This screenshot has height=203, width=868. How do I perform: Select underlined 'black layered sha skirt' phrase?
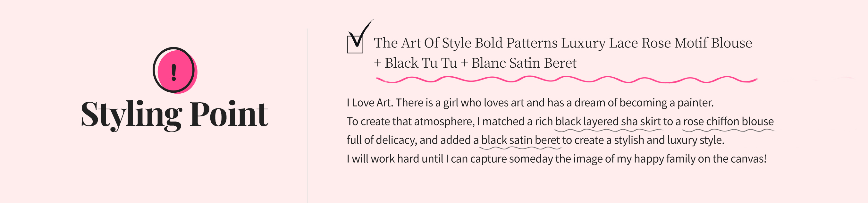coord(608,122)
